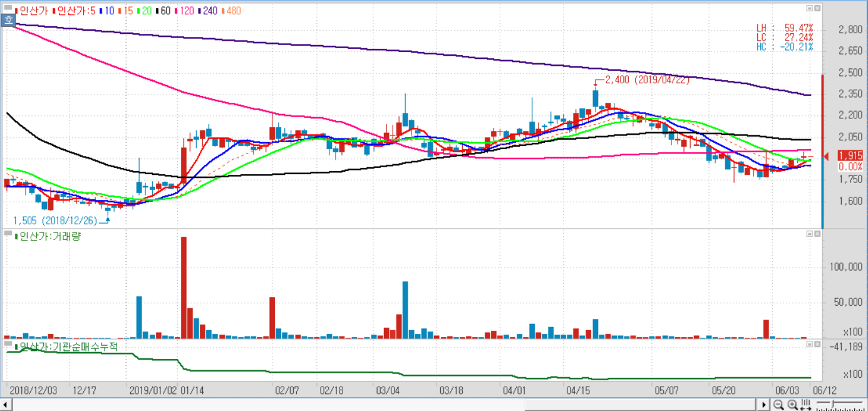
Task: Close the price chart panel
Action: (817, 9)
